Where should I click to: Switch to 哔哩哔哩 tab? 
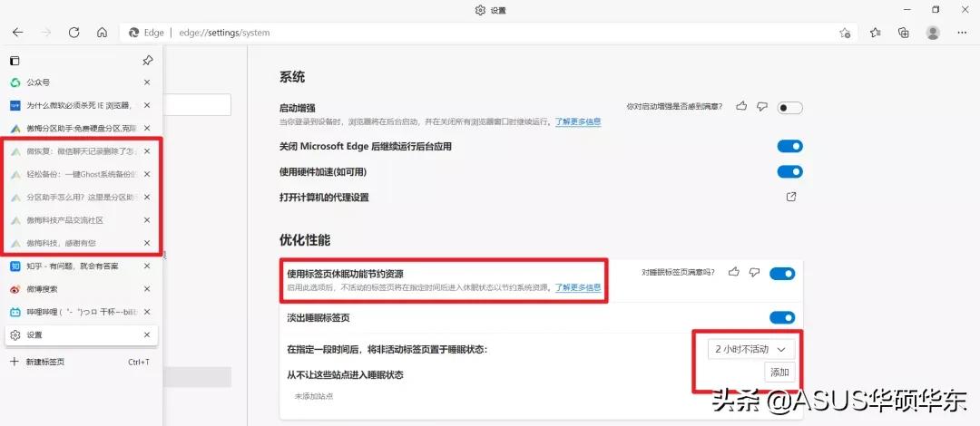coord(82,312)
